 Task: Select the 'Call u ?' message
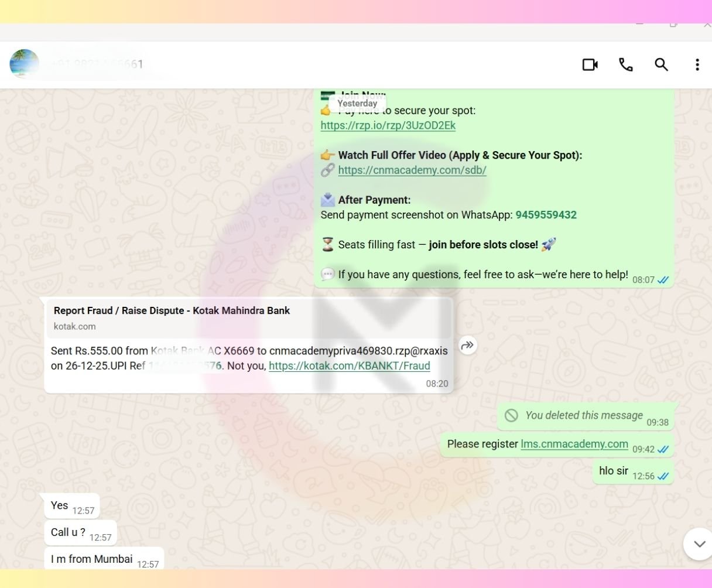click(80, 533)
